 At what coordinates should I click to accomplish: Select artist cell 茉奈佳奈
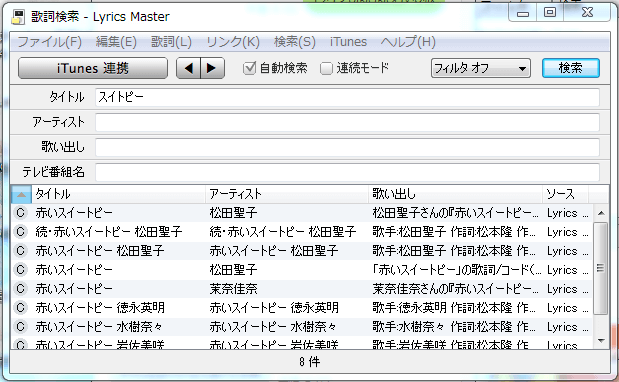[233, 289]
